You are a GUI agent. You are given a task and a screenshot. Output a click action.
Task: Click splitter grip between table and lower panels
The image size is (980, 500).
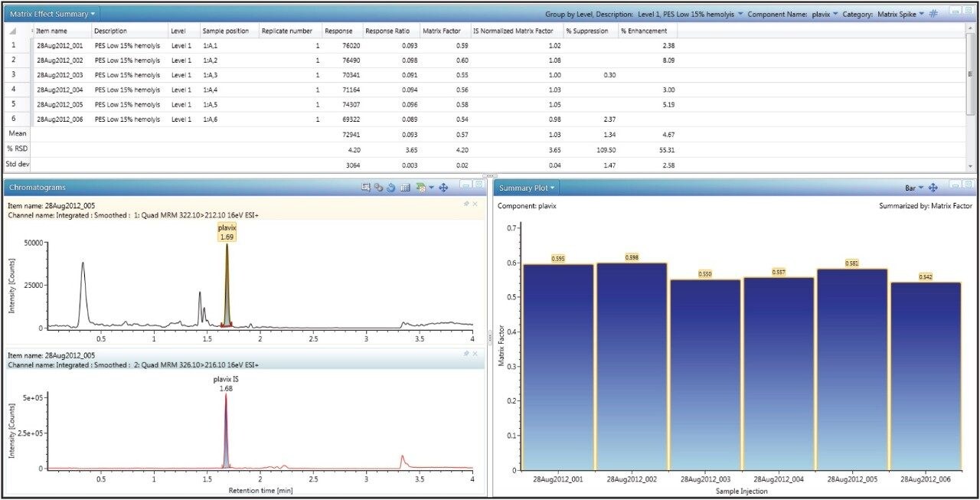(490, 175)
